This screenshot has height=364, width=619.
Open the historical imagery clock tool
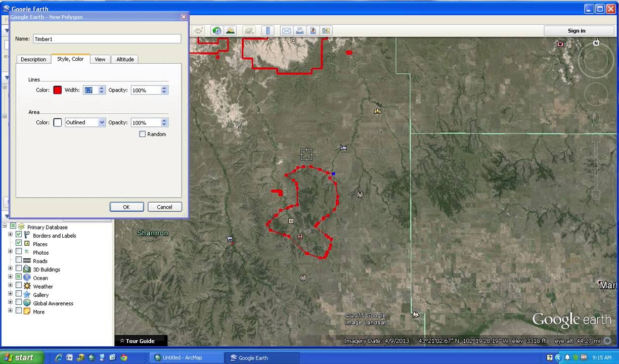point(216,31)
